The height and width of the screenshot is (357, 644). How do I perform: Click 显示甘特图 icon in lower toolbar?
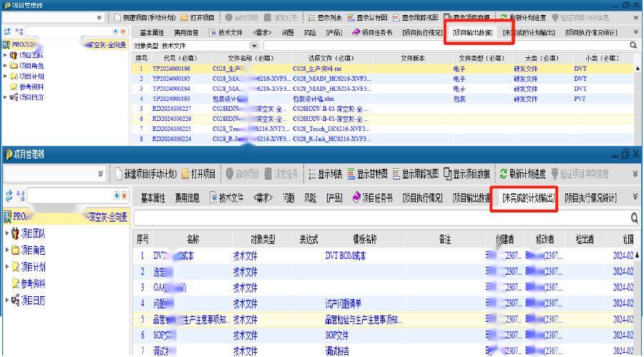pyautogui.click(x=351, y=174)
